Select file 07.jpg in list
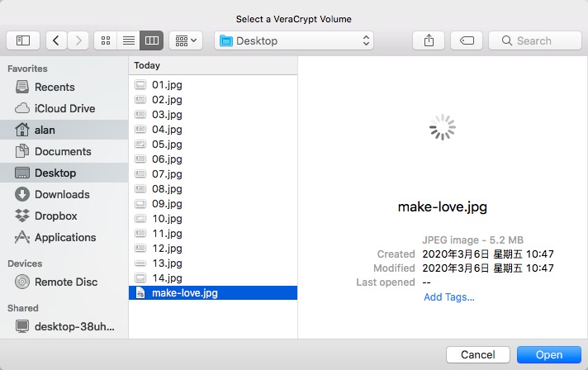Screen dimensions: 588x370 point(167,173)
